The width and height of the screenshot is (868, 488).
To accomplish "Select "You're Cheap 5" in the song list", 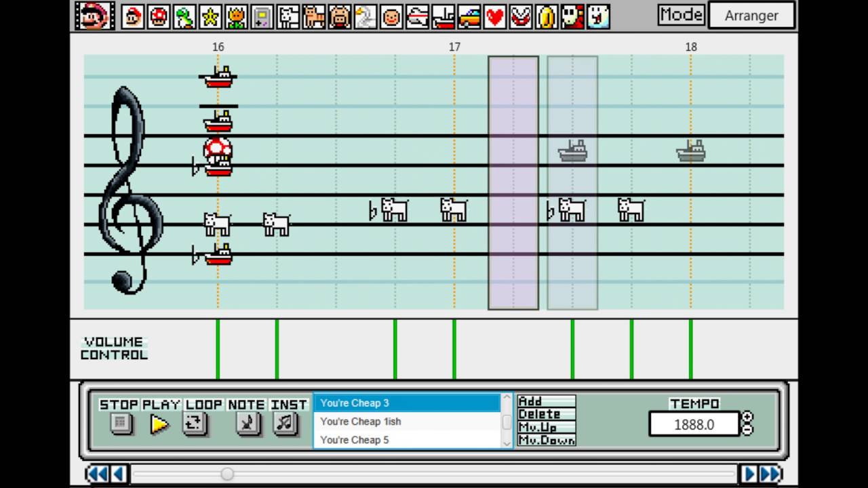I will coord(407,439).
